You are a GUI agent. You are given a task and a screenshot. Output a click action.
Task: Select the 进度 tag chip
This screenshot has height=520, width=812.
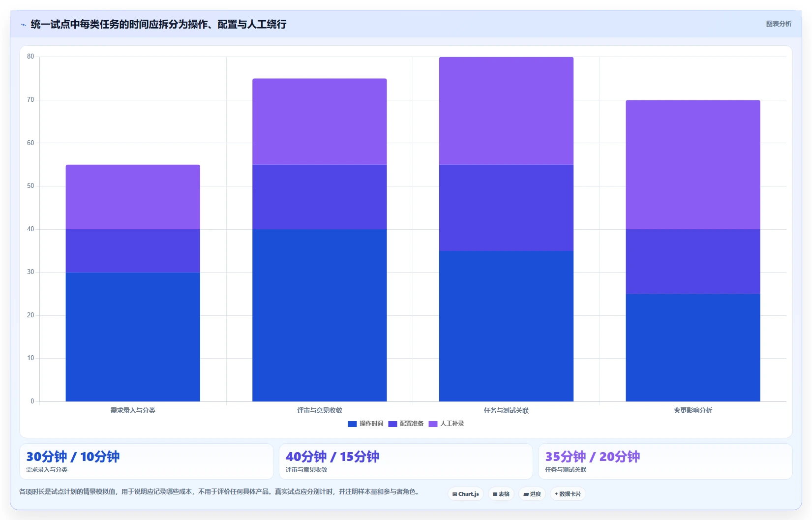coord(532,494)
